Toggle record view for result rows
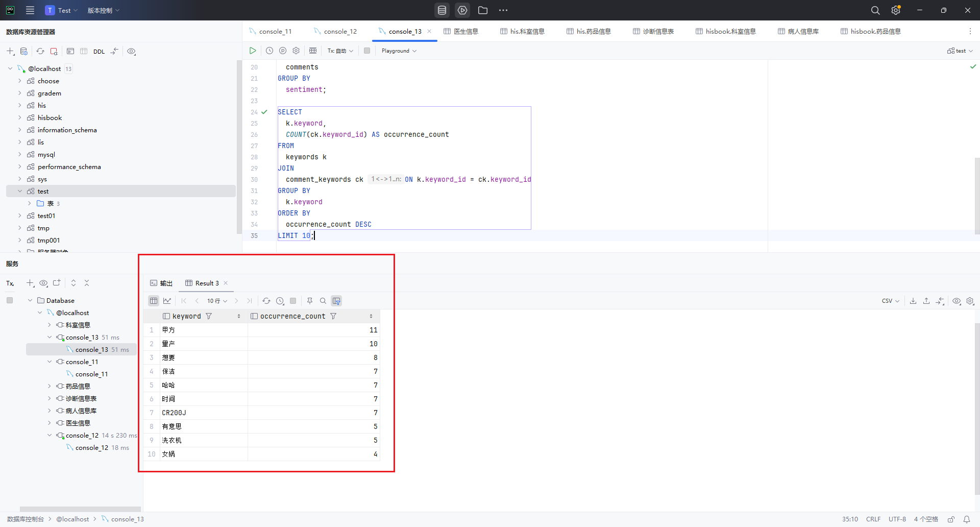 pyautogui.click(x=336, y=301)
